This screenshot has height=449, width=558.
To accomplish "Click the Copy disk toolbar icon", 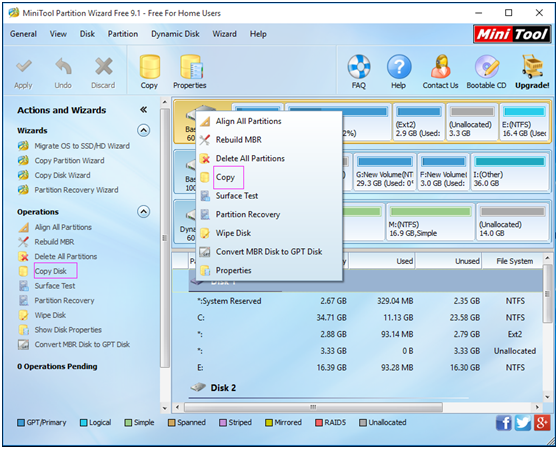I will pos(149,67).
